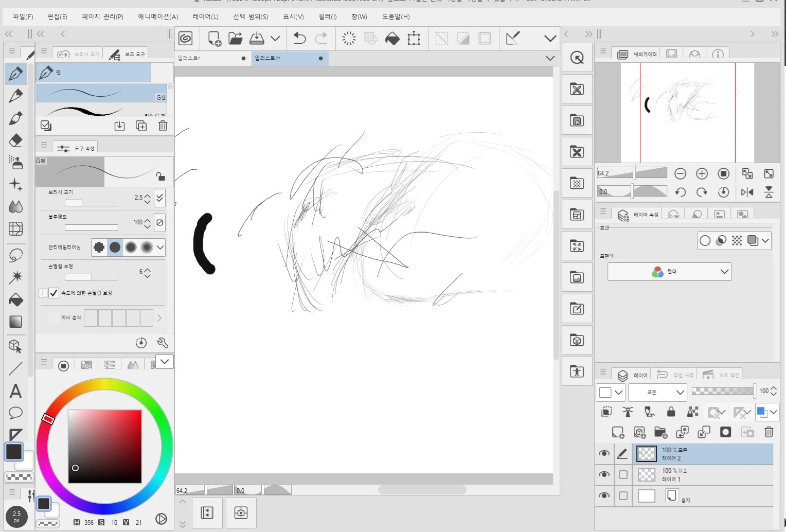Open the 필터(I) menu
Viewport: 786px width, 532px height.
(327, 16)
